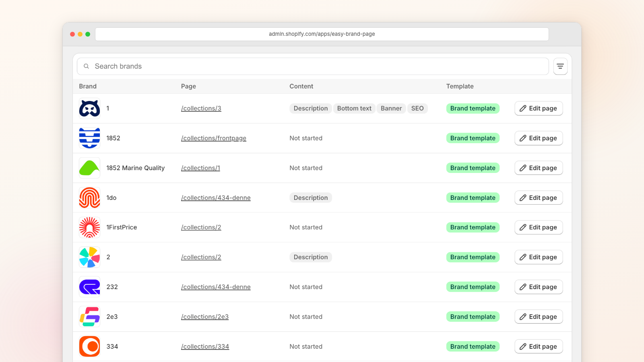
Task: Click the search magnifier icon
Action: pyautogui.click(x=86, y=66)
